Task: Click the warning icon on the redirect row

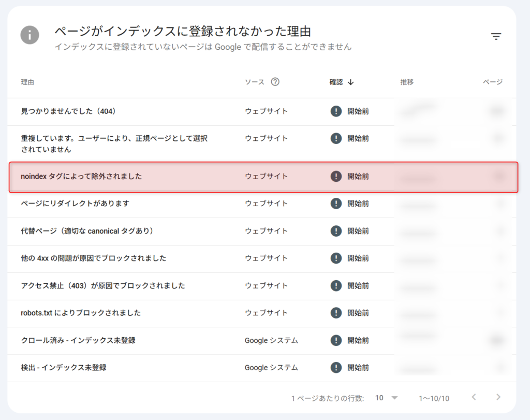Action: [336, 204]
